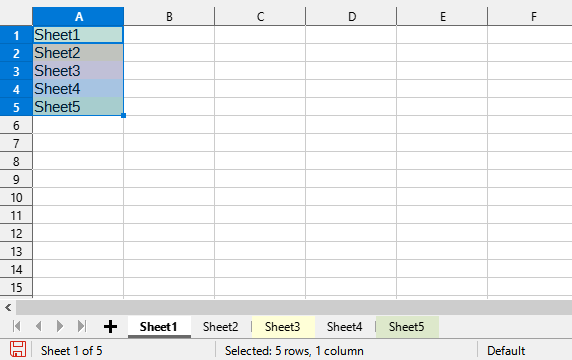572x360 pixels.
Task: Select column B header
Action: tap(169, 16)
